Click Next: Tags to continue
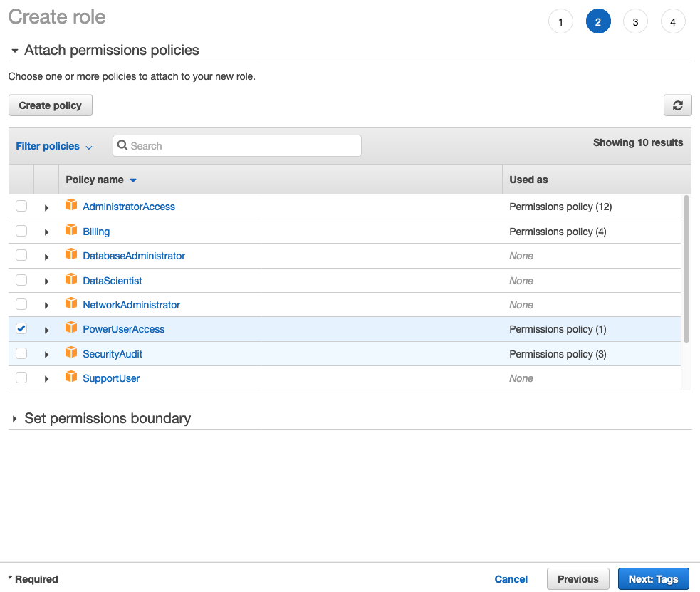 coord(653,578)
